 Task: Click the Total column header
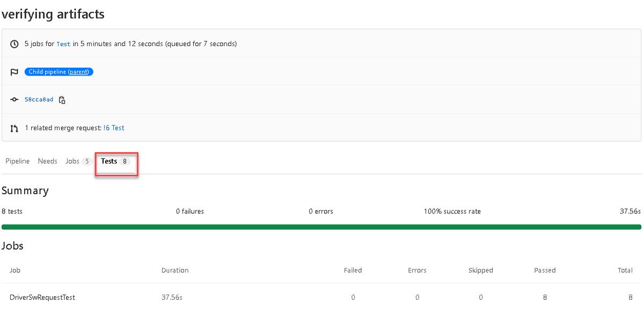[625, 270]
